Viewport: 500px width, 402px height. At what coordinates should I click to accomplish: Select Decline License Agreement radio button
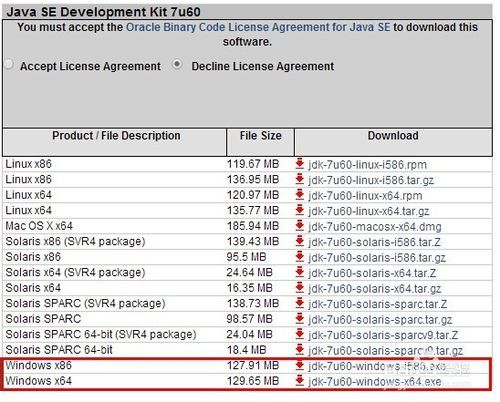tap(177, 64)
